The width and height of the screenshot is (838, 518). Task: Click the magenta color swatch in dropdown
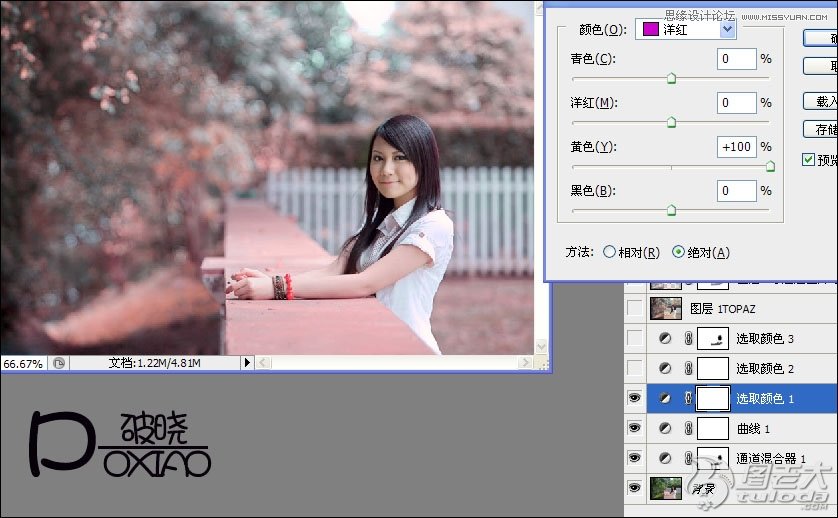click(x=650, y=29)
